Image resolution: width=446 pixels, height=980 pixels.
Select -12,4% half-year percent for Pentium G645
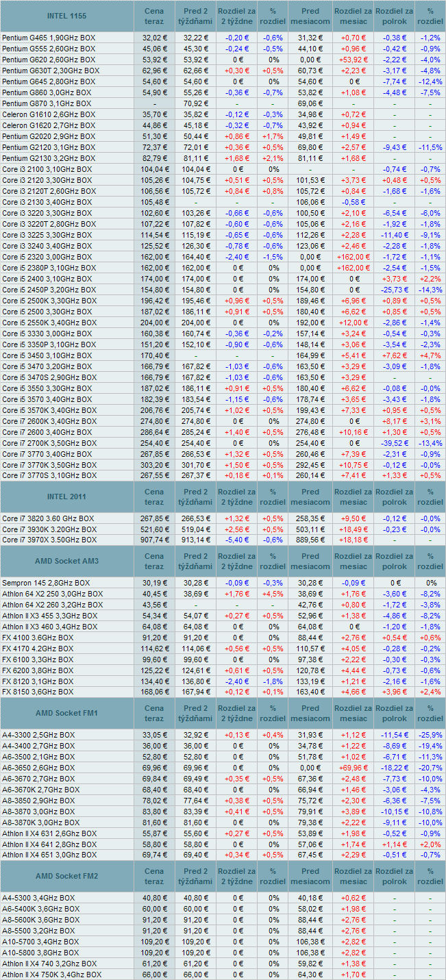click(x=430, y=81)
